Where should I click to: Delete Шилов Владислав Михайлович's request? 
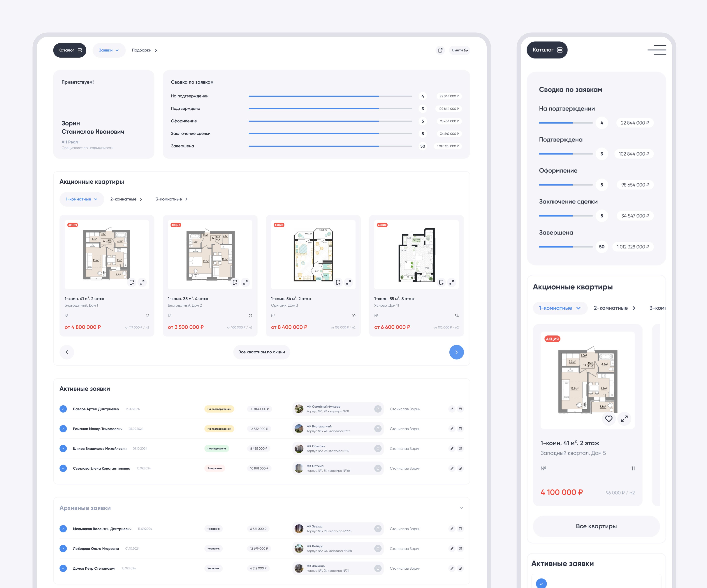460,448
